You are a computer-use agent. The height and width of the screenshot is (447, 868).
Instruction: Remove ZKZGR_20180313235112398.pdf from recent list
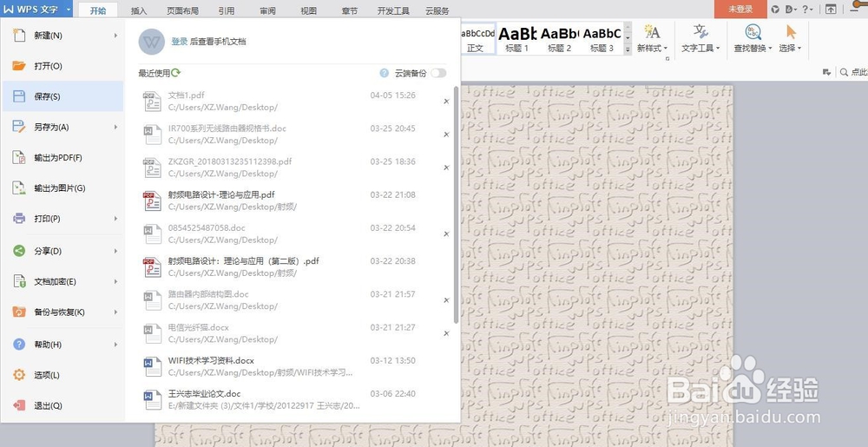pyautogui.click(x=446, y=168)
